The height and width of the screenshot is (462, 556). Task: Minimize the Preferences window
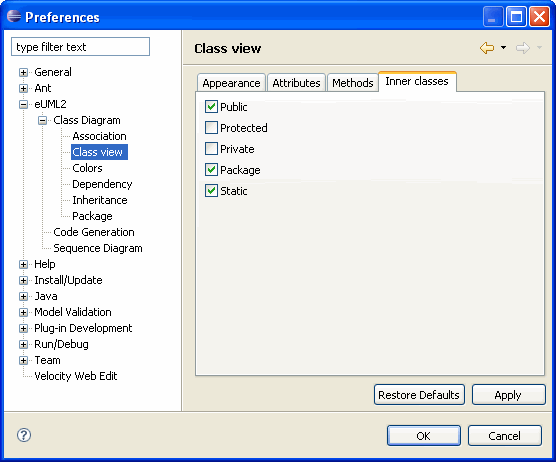click(x=493, y=17)
